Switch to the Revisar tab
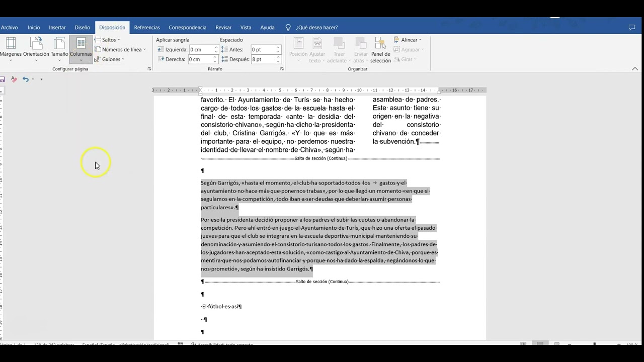 [x=223, y=28]
